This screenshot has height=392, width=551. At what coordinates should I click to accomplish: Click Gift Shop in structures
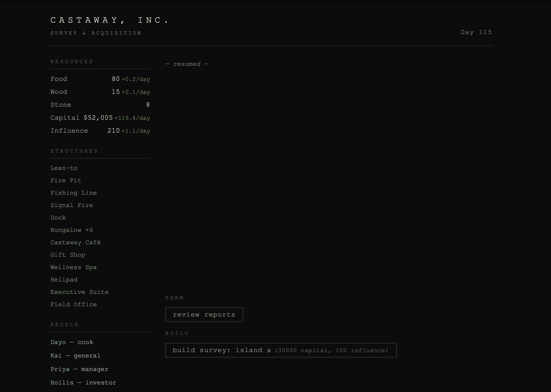[x=68, y=255]
